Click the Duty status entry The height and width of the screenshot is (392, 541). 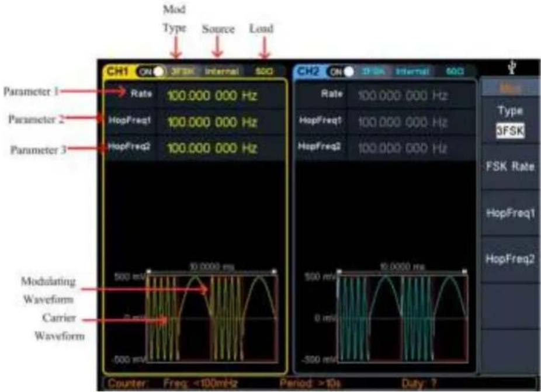(419, 383)
